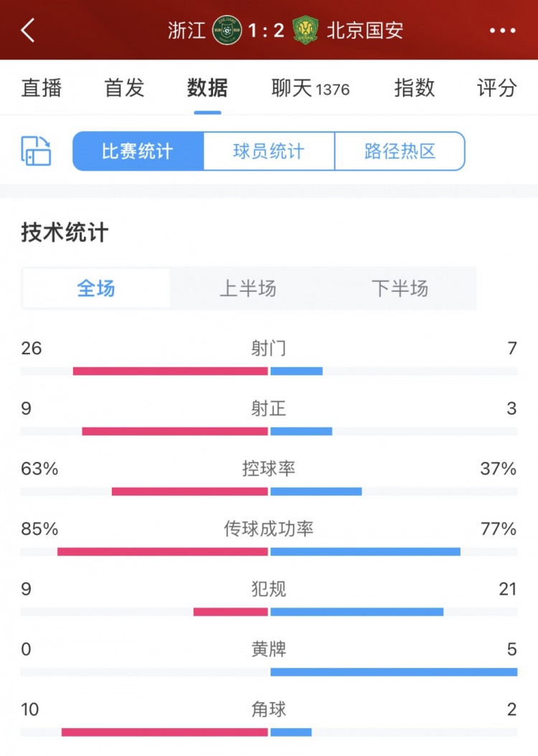This screenshot has height=756, width=538.
Task: Tap the 北京国安 team name
Action: pos(365,30)
